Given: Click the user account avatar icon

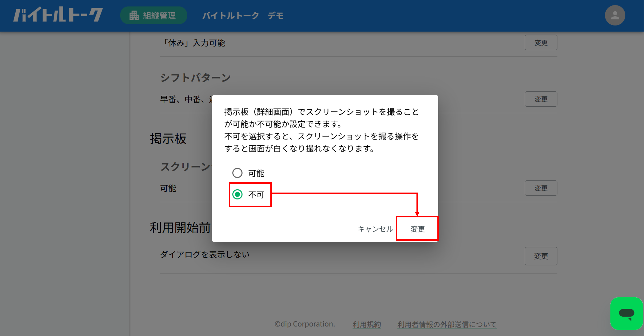Looking at the screenshot, I should tap(615, 16).
